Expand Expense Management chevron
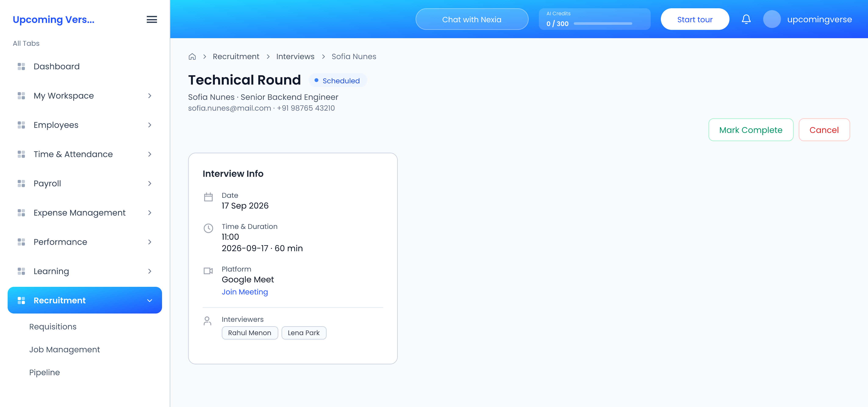868x407 pixels. click(150, 213)
